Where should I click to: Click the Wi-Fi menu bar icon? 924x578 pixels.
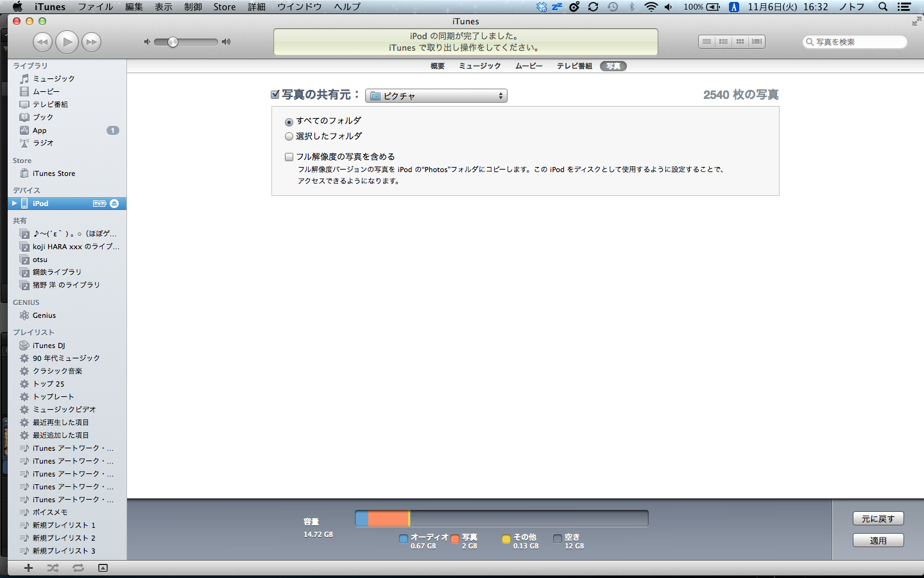pos(651,6)
